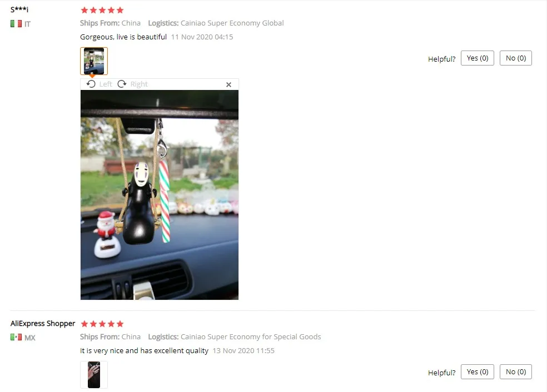Select the star rating of AliExpress Shopper's review
This screenshot has width=547, height=392.
click(102, 324)
